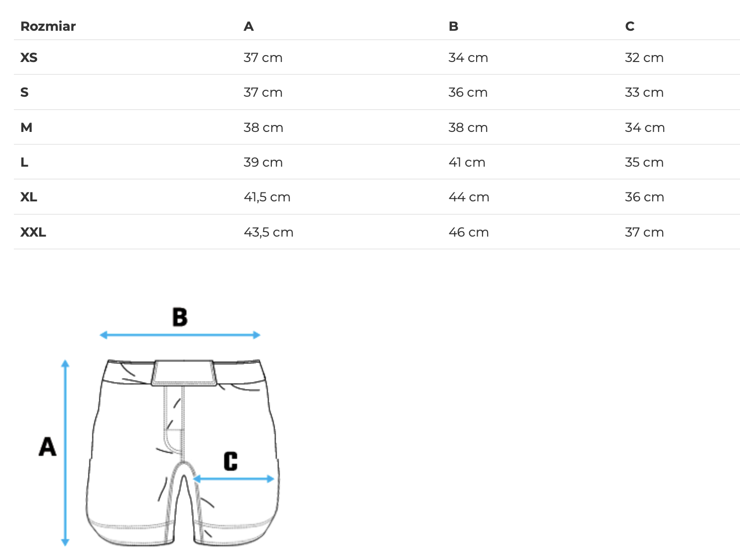Click the Rozmiar column header
740x560 pixels.
(x=48, y=26)
